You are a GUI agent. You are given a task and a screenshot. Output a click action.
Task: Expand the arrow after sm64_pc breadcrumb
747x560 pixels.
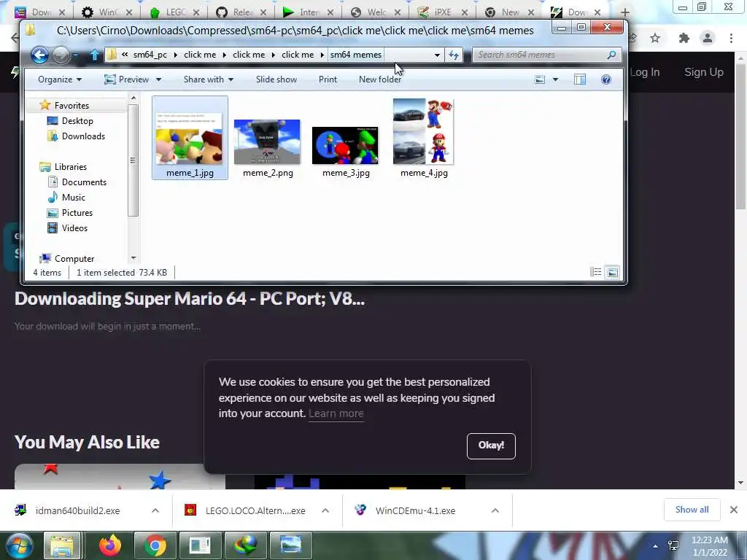click(175, 55)
